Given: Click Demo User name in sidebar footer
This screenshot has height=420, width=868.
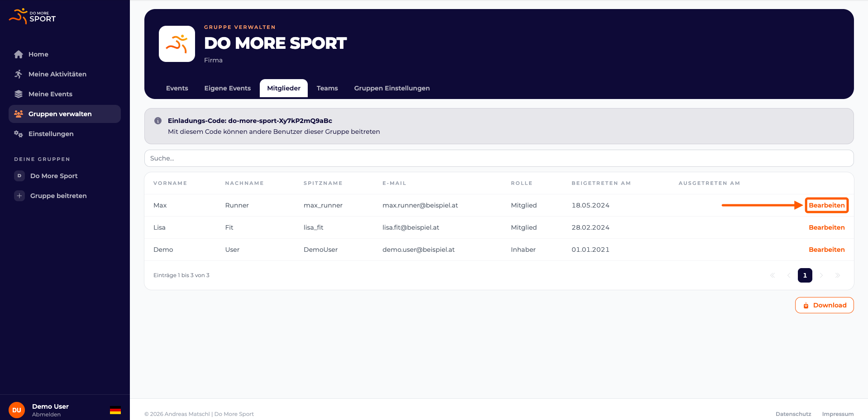Looking at the screenshot, I should [x=50, y=406].
